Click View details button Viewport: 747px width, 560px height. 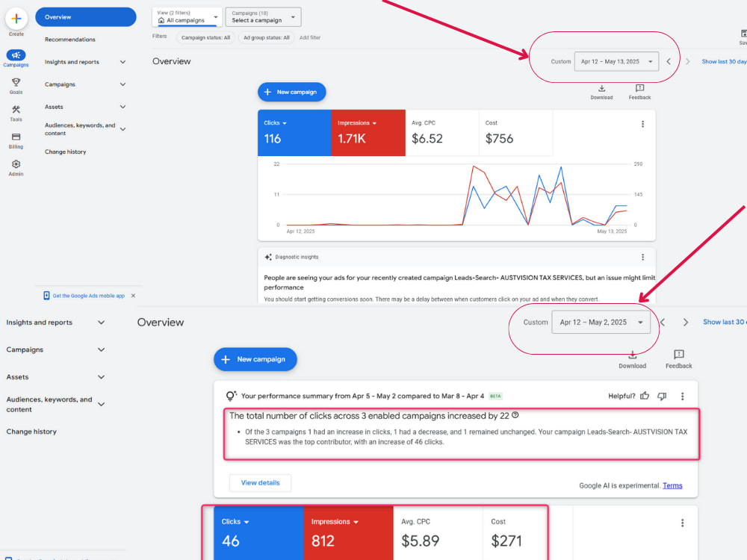[x=260, y=483]
